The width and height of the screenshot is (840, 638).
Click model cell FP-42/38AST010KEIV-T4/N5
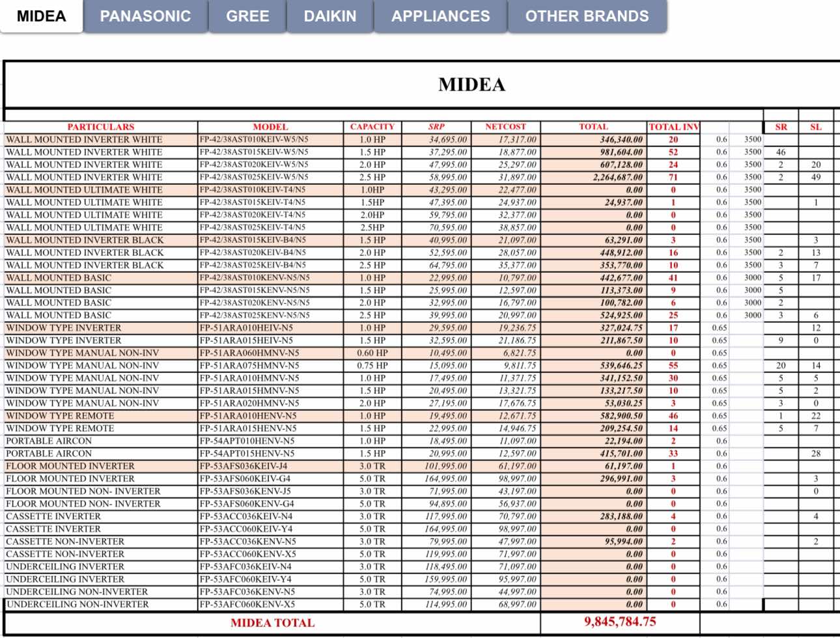[270, 189]
